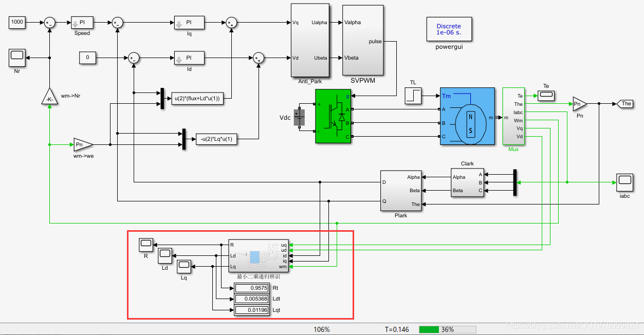The height and width of the screenshot is (335, 644).
Task: Select the sum junction feeding Vq
Action: click(x=231, y=22)
